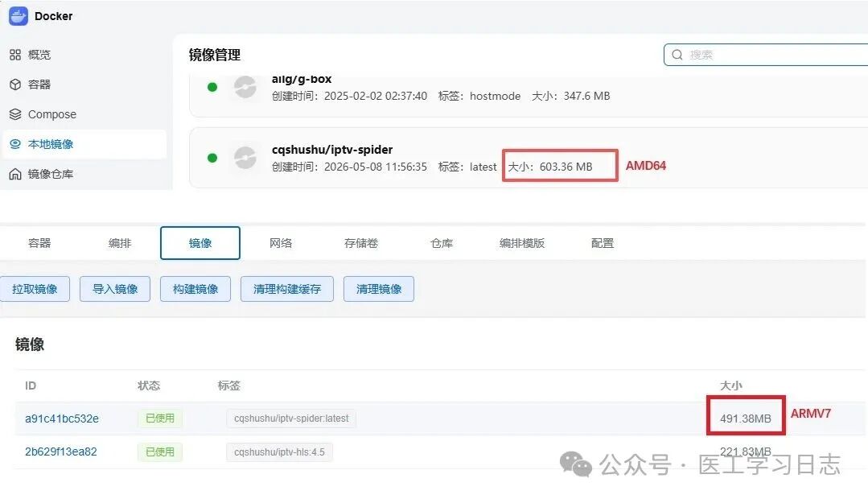
Task: Select the 本地镜像 eye icon
Action: coord(15,144)
